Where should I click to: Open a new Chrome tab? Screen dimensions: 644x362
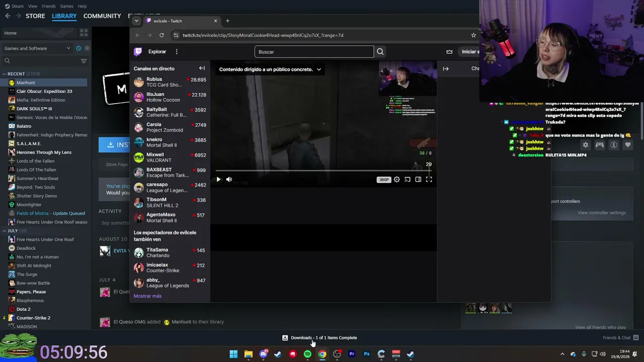coord(227,21)
